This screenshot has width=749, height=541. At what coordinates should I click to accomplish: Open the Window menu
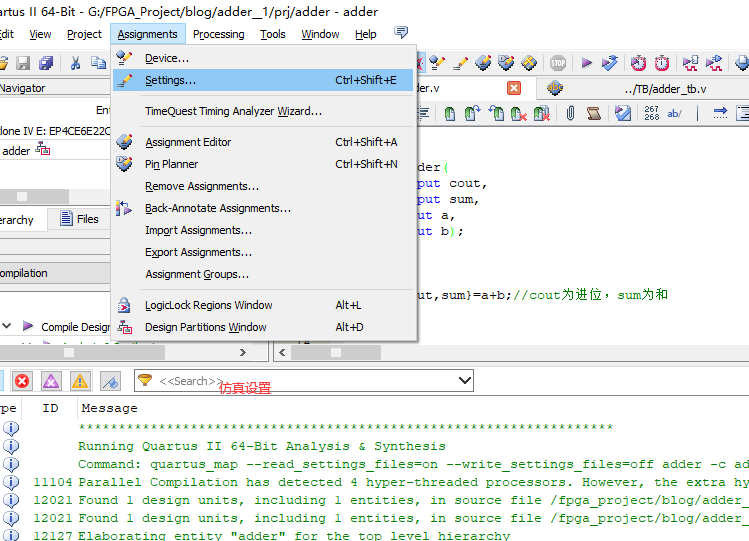(x=320, y=34)
